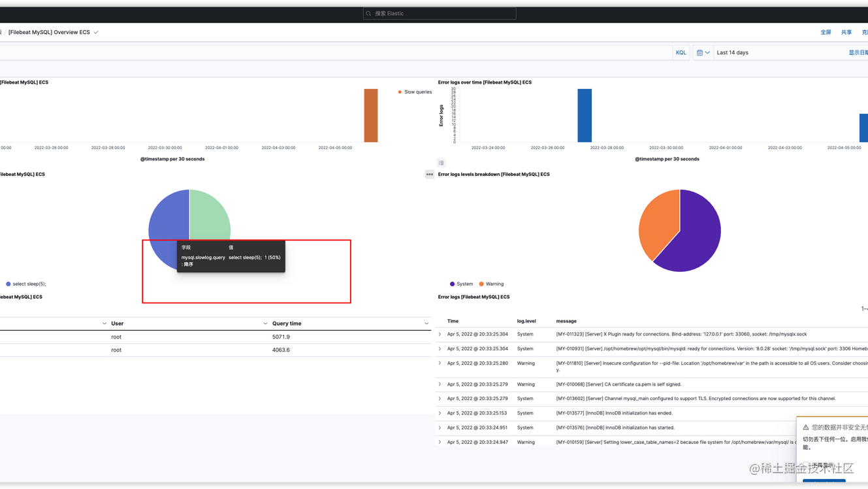Click the message column header
Screen dimensions: 868x489
coord(566,322)
